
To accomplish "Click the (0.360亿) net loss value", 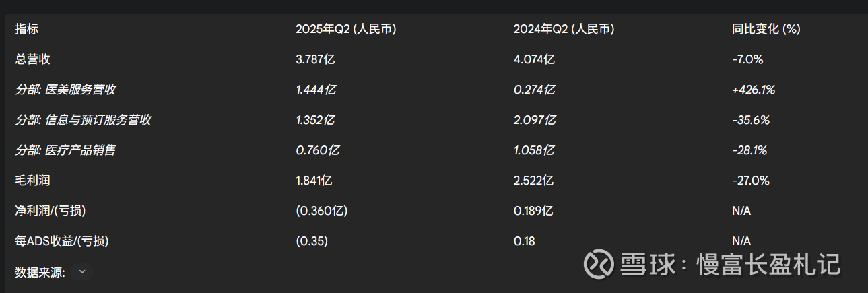I will [x=321, y=211].
